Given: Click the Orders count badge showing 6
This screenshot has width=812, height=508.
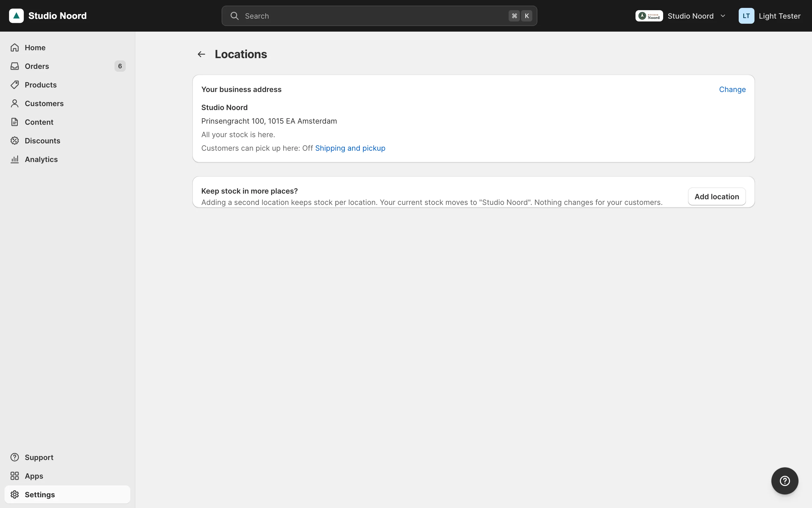Looking at the screenshot, I should (x=120, y=66).
